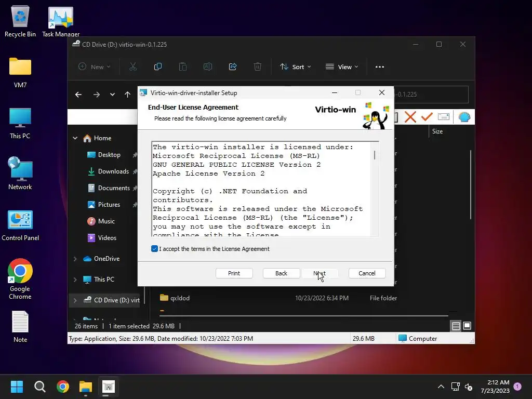This screenshot has width=532, height=399.
Task: Open recent locations chevron in Explorer
Action: 112,95
